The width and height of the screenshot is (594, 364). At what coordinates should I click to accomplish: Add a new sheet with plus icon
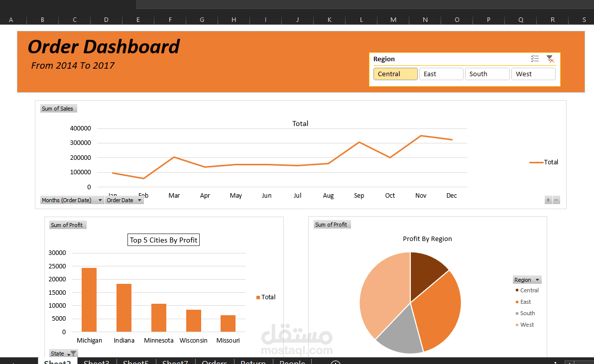click(335, 362)
